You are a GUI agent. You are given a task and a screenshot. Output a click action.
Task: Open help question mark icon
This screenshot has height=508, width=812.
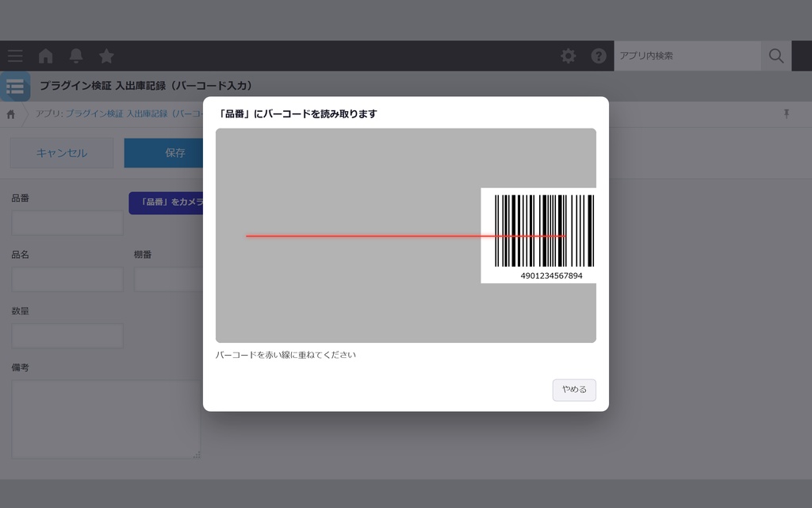(599, 56)
